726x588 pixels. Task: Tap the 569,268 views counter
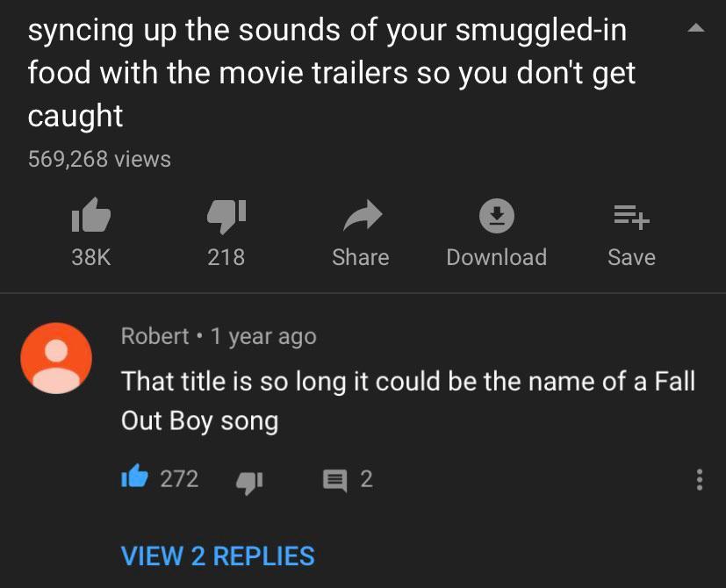98,159
